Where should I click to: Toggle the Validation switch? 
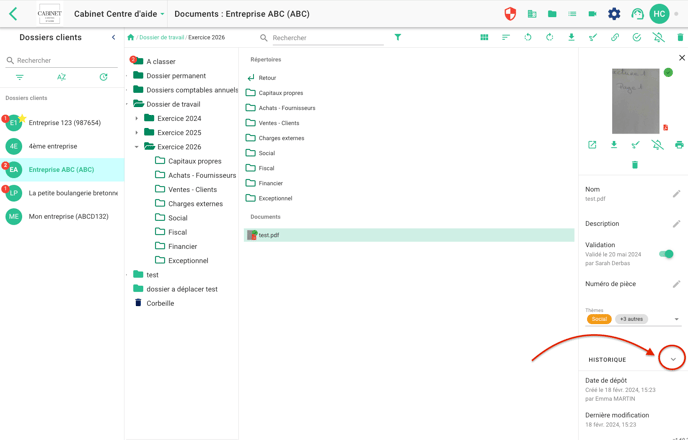(666, 254)
